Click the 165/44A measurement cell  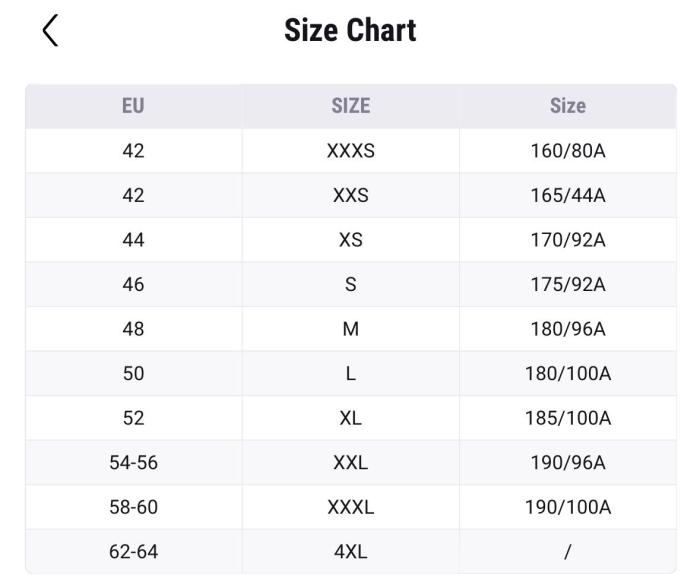pos(567,196)
